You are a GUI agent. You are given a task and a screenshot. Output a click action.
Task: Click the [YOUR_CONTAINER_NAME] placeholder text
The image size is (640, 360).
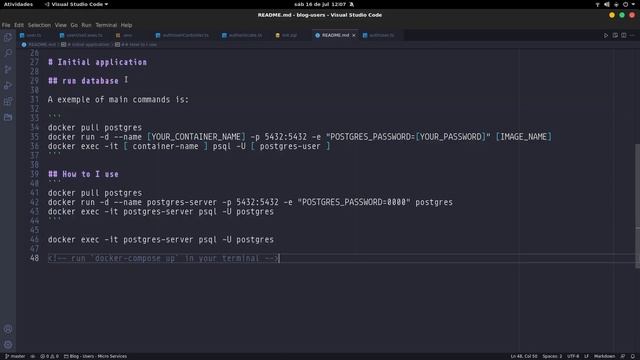click(x=196, y=137)
